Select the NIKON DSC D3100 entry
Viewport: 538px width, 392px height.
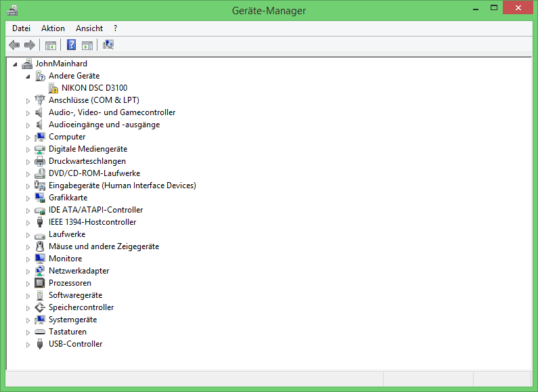coord(94,88)
